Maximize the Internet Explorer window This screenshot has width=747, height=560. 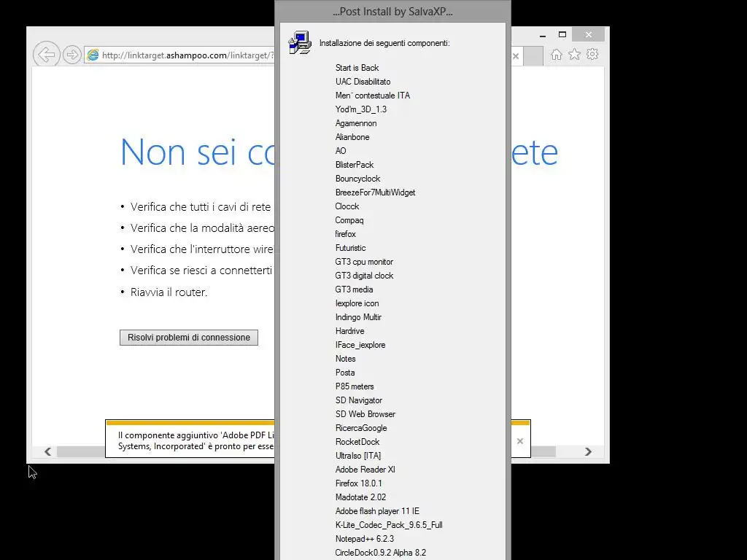coord(562,35)
